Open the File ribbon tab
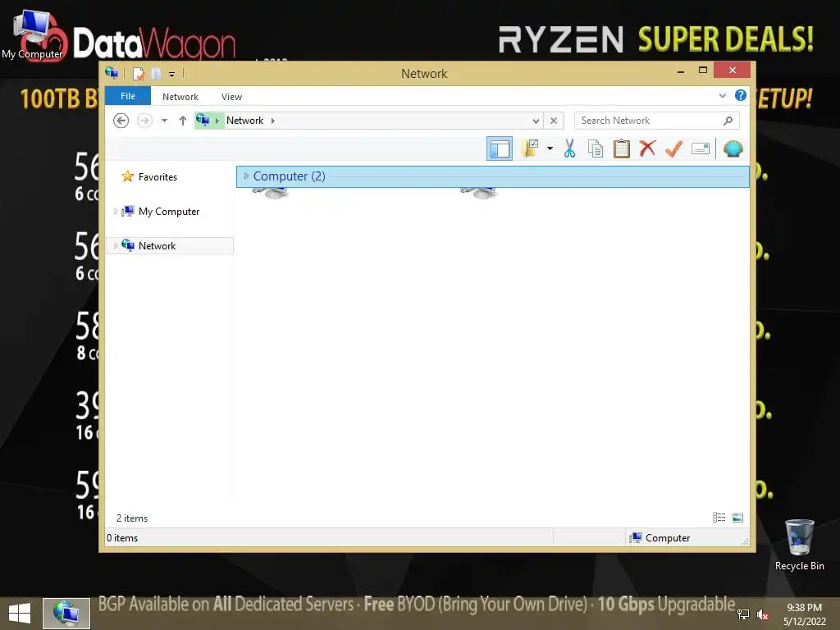The image size is (840, 630). [x=127, y=96]
